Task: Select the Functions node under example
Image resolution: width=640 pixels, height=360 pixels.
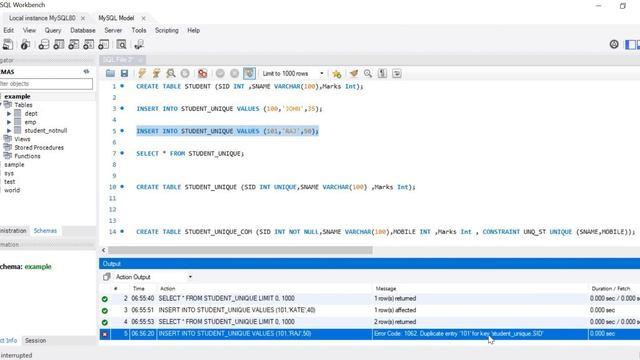Action: [27, 156]
